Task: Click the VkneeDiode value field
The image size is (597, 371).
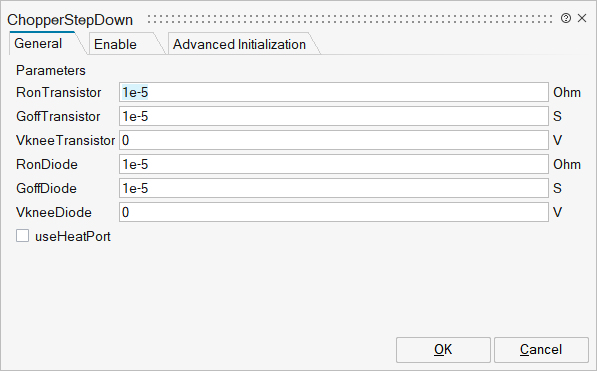Action: pyautogui.click(x=334, y=212)
